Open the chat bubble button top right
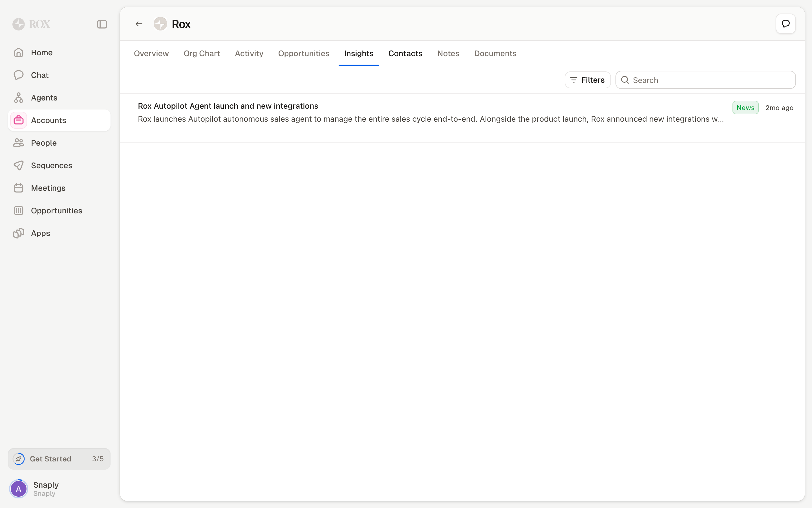 (x=785, y=24)
